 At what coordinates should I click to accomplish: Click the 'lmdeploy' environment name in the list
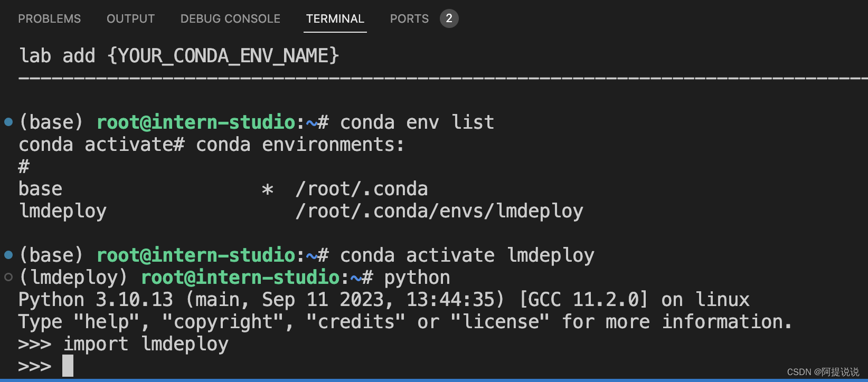[63, 211]
